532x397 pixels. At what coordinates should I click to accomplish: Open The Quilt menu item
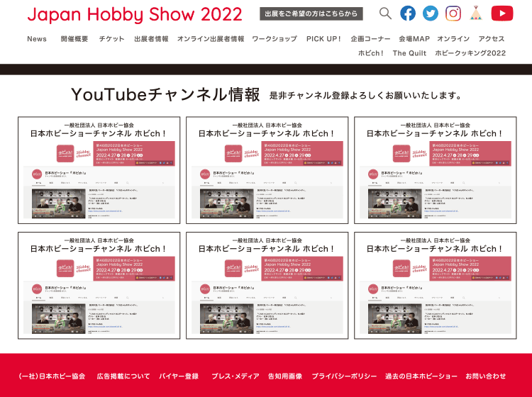pyautogui.click(x=409, y=53)
